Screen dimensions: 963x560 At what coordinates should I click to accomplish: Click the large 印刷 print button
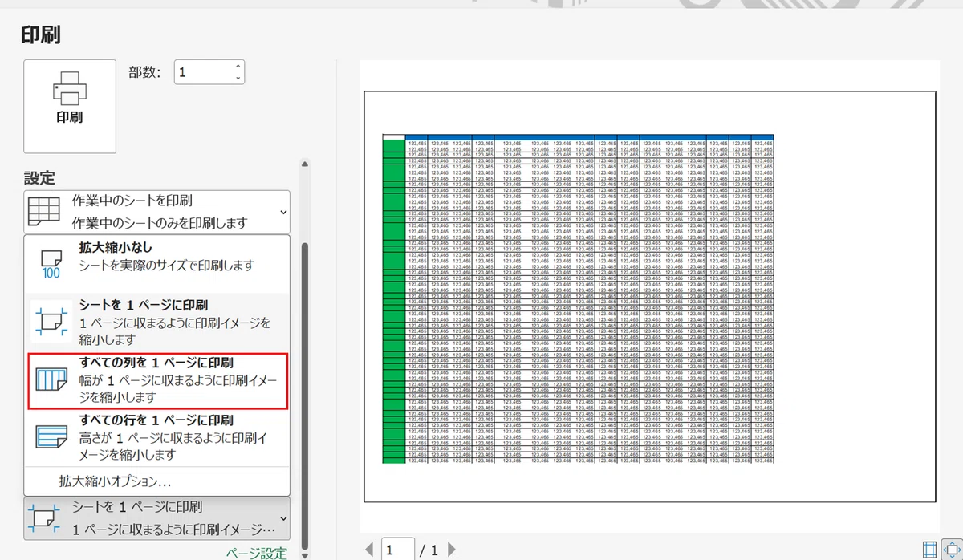70,107
